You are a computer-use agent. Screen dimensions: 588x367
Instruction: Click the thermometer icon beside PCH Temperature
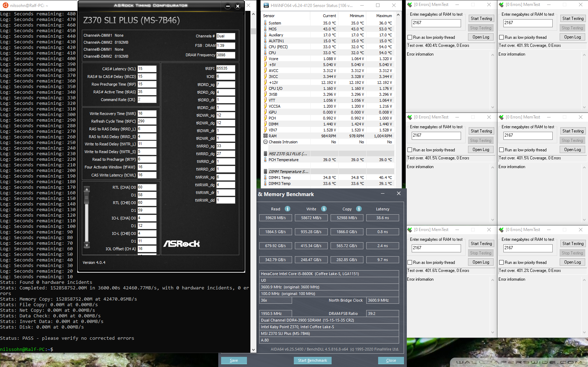(x=265, y=160)
